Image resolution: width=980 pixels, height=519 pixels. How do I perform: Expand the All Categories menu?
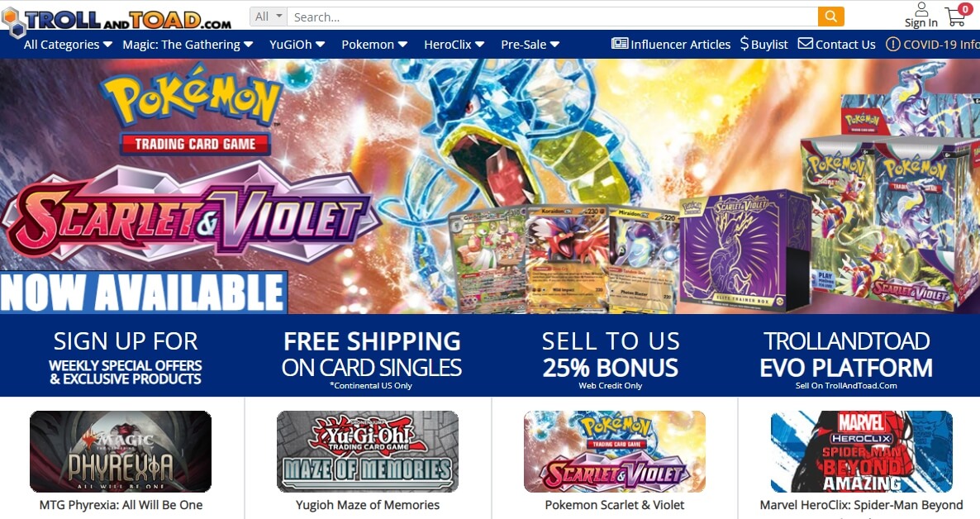coord(68,45)
